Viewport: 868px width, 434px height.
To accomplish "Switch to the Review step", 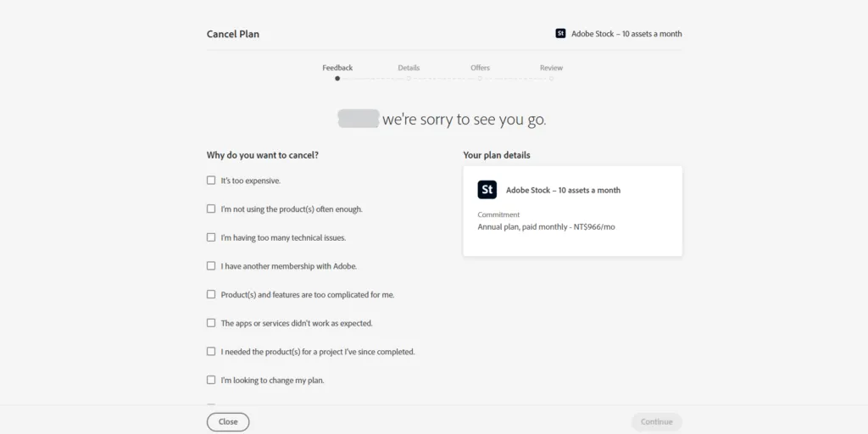I will tap(551, 68).
